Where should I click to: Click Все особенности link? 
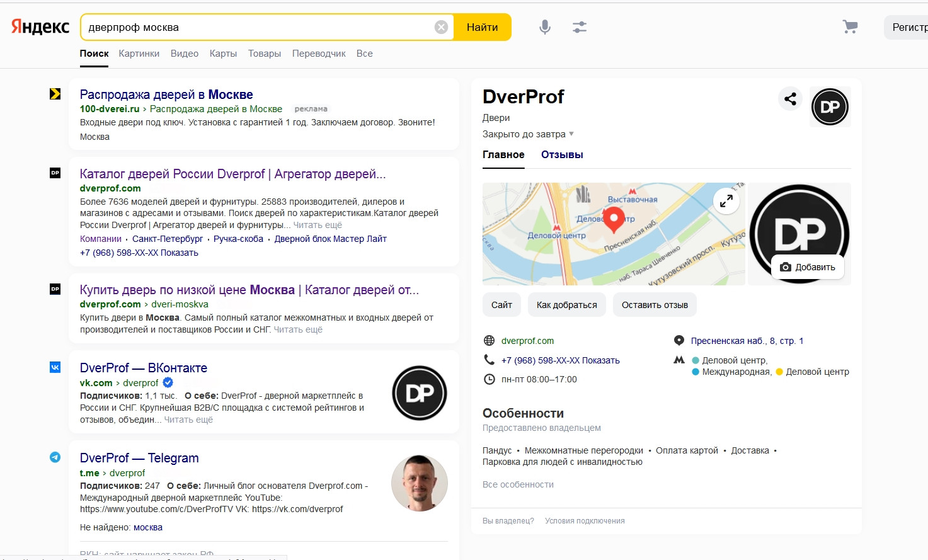click(x=518, y=484)
